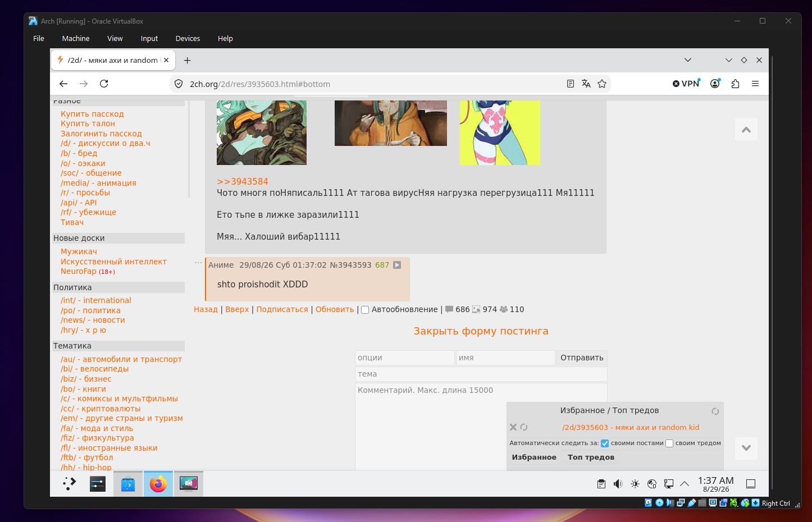Open the Firefox hamburger menu
The width and height of the screenshot is (812, 522).
755,84
